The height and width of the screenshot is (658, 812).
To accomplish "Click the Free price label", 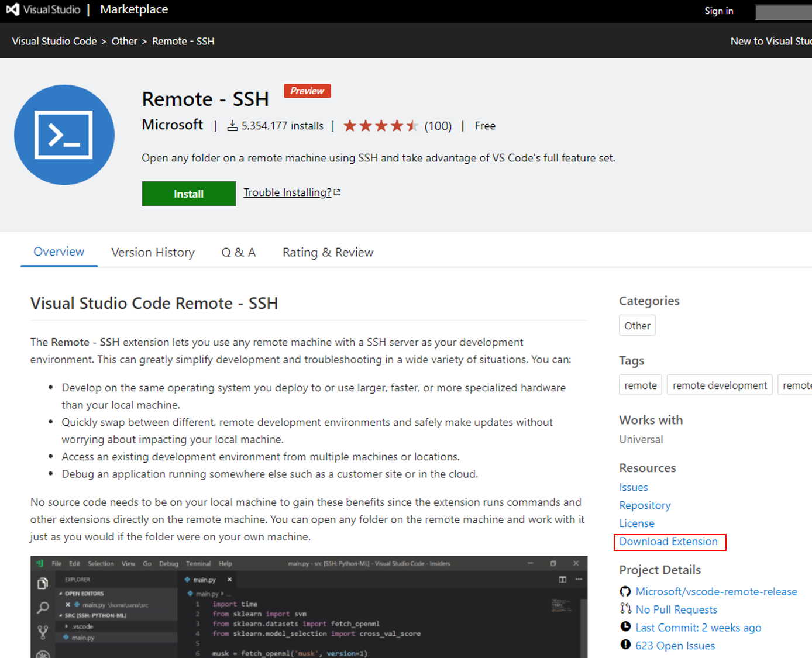I will 485,126.
